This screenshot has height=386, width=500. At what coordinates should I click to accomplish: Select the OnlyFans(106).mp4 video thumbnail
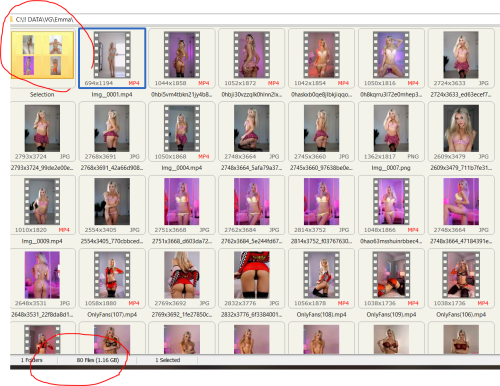point(461,275)
